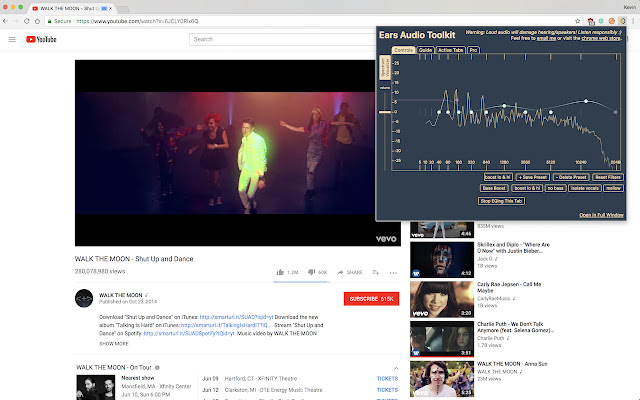Click the red SUBSCRIBE button

point(370,298)
